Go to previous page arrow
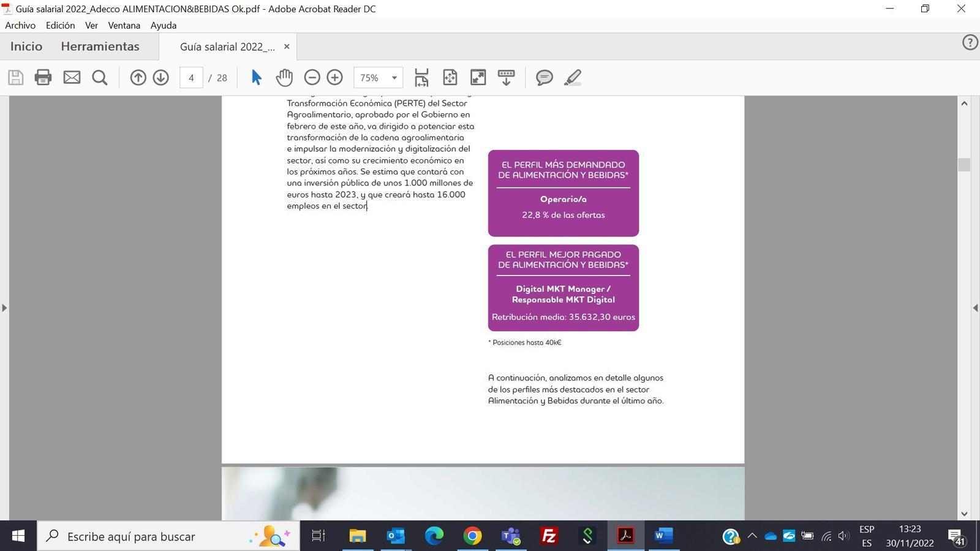The height and width of the screenshot is (551, 980). click(x=138, y=78)
